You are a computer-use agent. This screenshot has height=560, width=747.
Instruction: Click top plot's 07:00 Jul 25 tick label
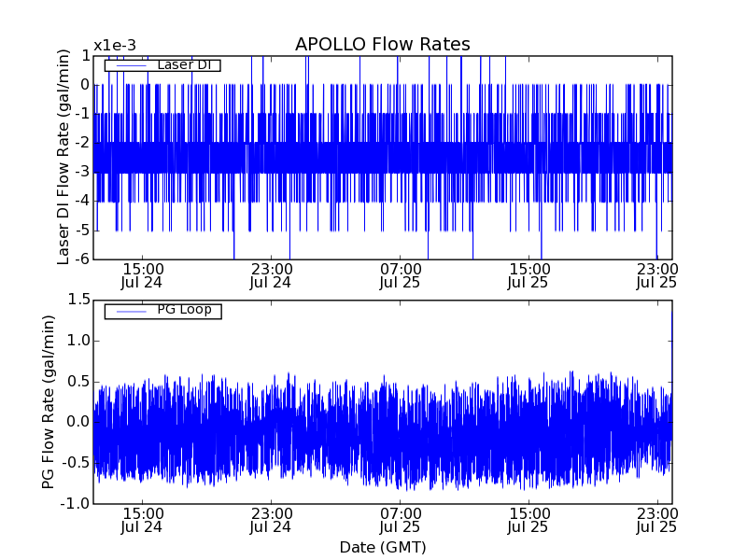point(400,275)
